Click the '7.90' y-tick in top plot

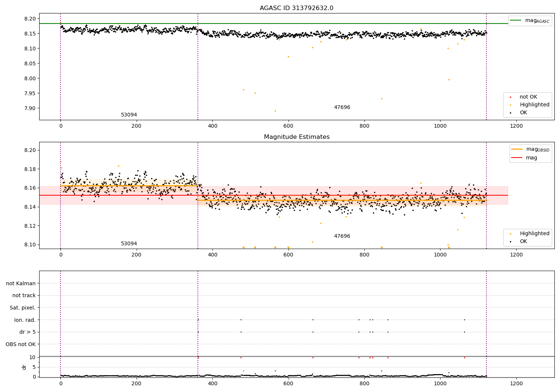pos(30,108)
